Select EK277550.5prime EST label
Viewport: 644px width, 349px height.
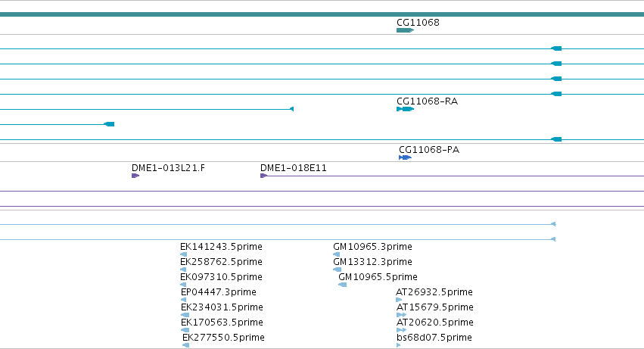[223, 338]
